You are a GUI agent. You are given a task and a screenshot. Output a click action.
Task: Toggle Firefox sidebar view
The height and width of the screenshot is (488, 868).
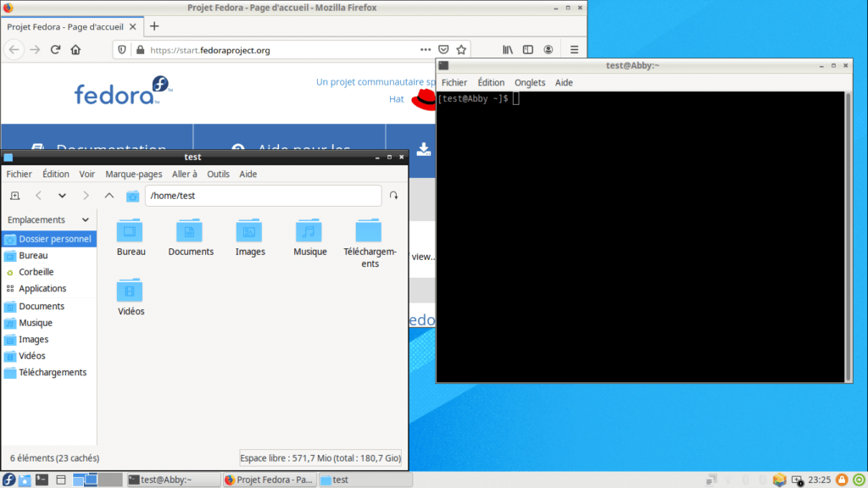[528, 50]
